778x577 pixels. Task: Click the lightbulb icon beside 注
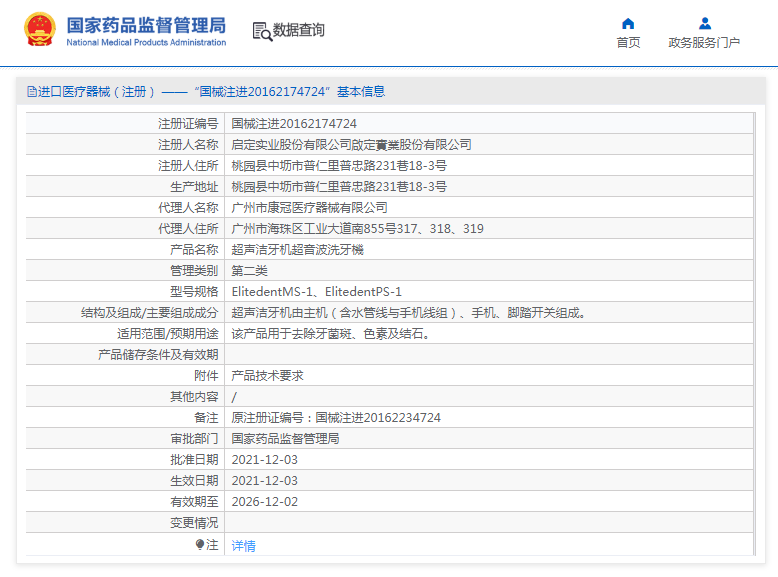pyautogui.click(x=199, y=545)
